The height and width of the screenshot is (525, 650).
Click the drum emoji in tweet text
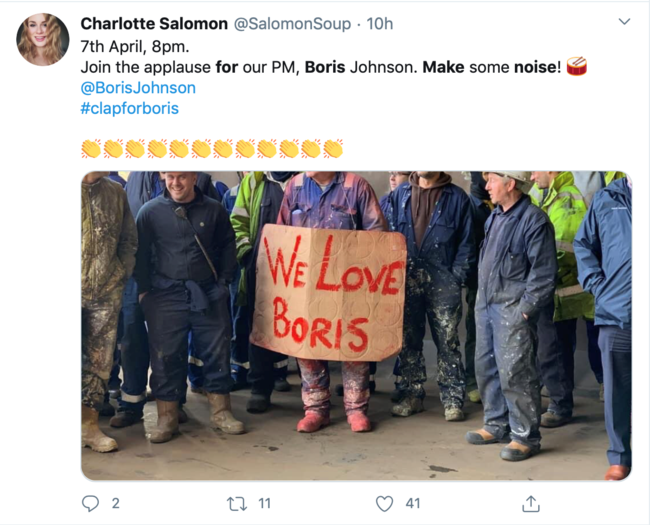click(x=577, y=66)
